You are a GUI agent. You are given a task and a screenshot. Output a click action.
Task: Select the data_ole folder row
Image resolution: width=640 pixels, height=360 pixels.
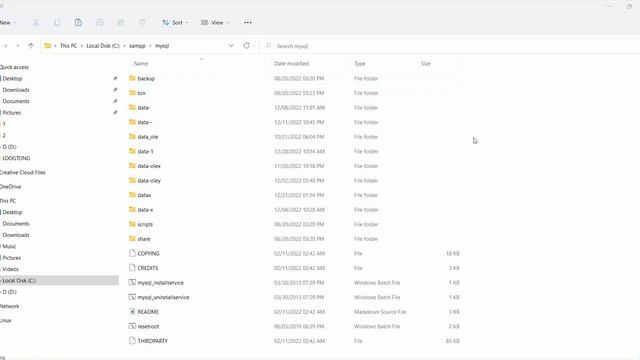pos(295,137)
